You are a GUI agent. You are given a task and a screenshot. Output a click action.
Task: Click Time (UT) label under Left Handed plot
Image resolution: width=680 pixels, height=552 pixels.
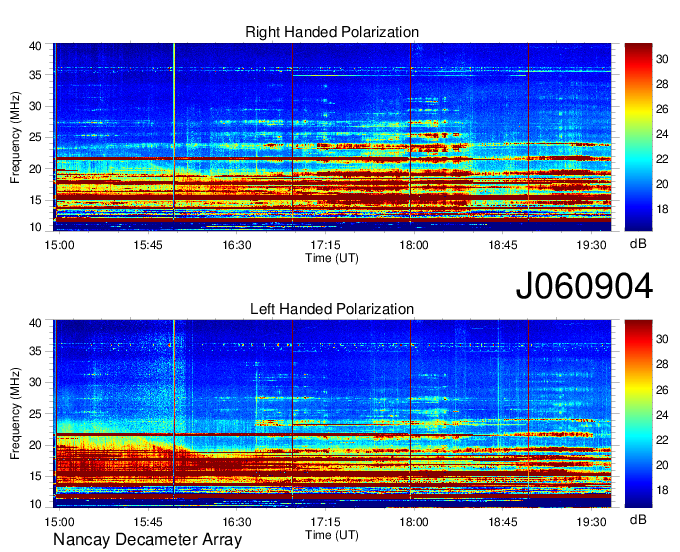[x=332, y=535]
